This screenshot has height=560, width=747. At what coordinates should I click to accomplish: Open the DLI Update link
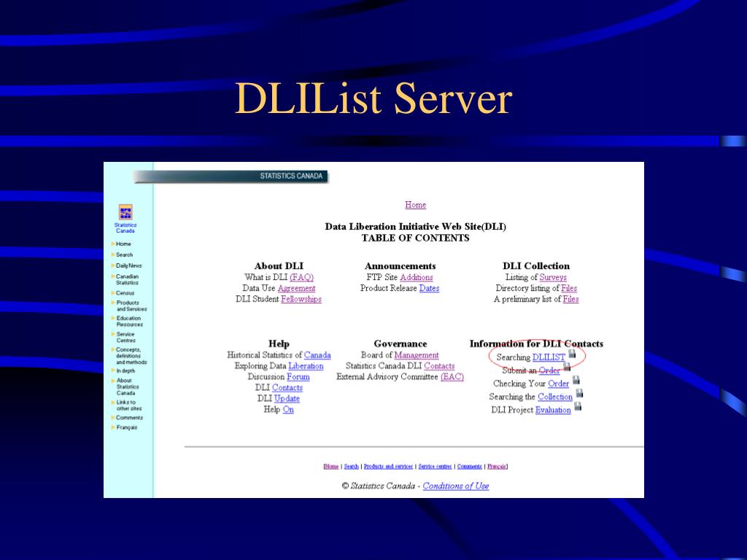point(287,399)
